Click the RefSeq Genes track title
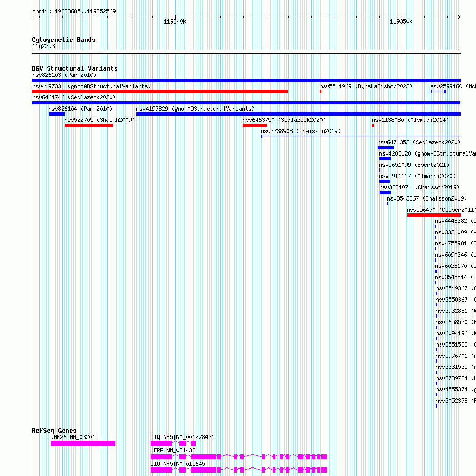 (54, 431)
